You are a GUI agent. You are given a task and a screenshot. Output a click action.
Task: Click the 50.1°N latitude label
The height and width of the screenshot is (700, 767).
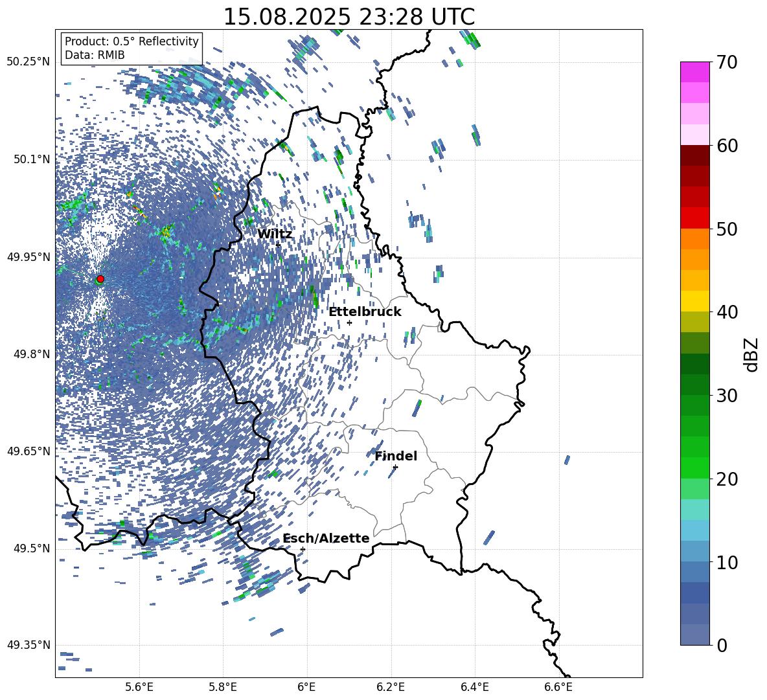(32, 159)
